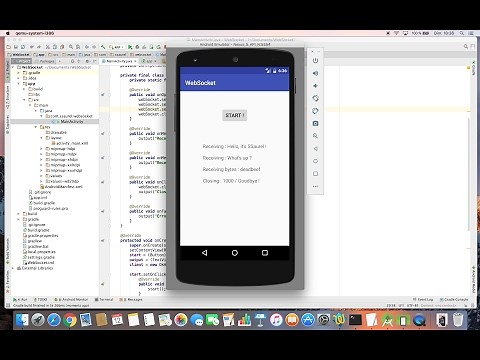This screenshot has height=360, width=480.
Task: Click the Undo arrow toolbar icon
Action: (x=32, y=47)
